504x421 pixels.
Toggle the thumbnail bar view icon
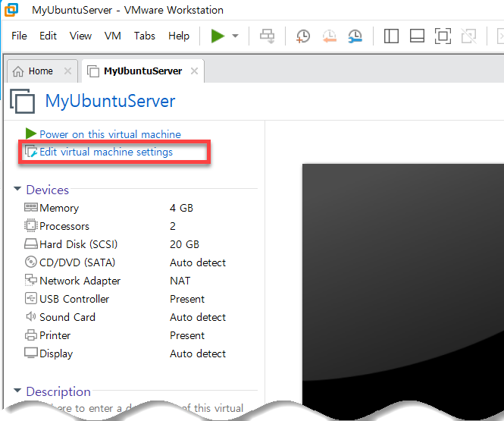(x=417, y=36)
